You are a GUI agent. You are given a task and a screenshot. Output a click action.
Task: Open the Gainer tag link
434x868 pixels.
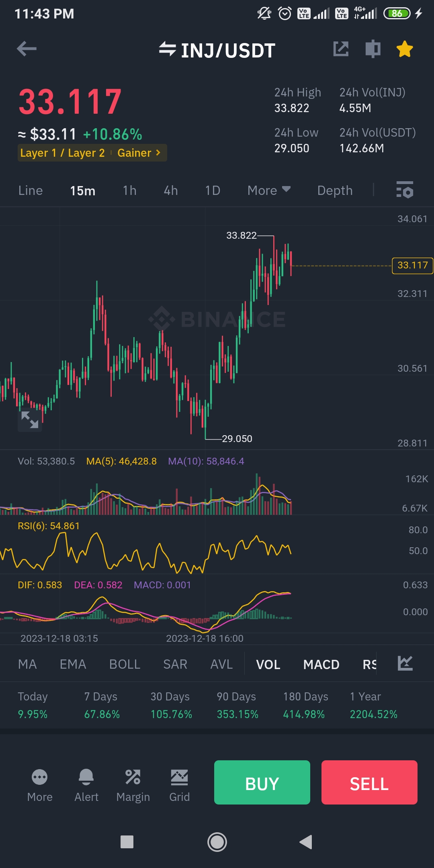tap(139, 153)
